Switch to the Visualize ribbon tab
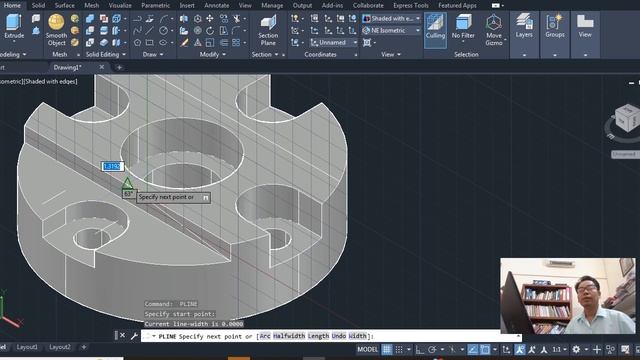The width and height of the screenshot is (640, 360). tap(120, 5)
